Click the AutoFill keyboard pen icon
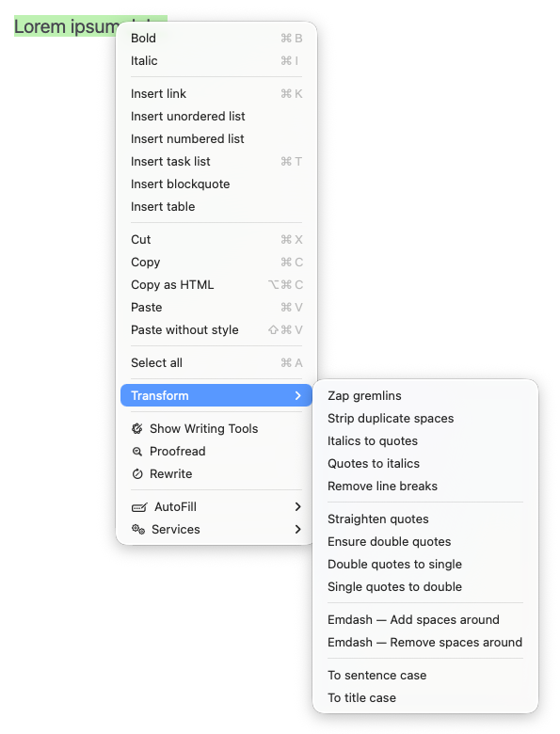 [x=139, y=507]
